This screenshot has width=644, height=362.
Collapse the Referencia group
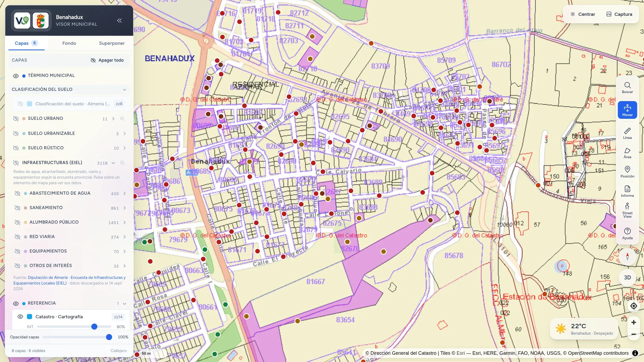coord(125,304)
